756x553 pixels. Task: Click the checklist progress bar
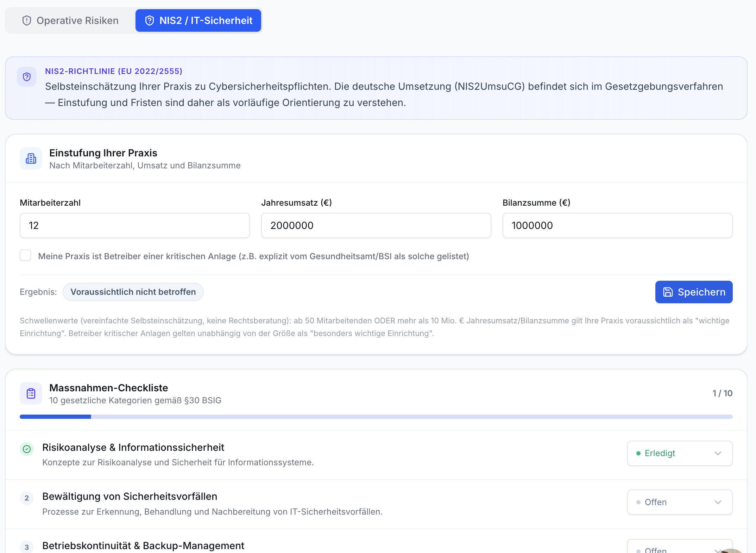point(376,417)
